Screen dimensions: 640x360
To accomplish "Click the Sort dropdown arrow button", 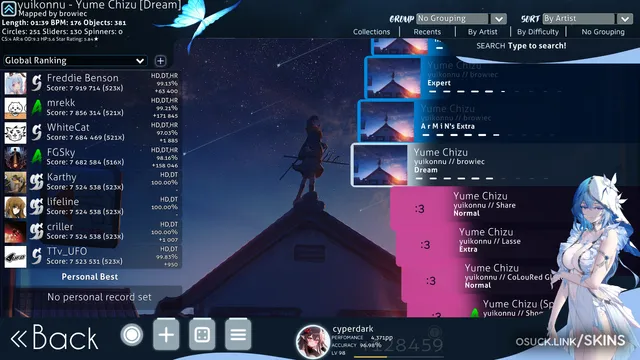I will (x=625, y=19).
